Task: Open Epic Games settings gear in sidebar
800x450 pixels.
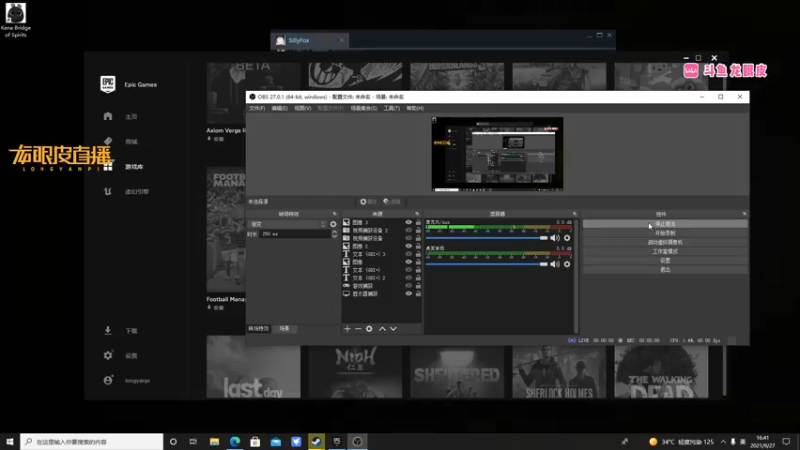Action: [x=108, y=355]
